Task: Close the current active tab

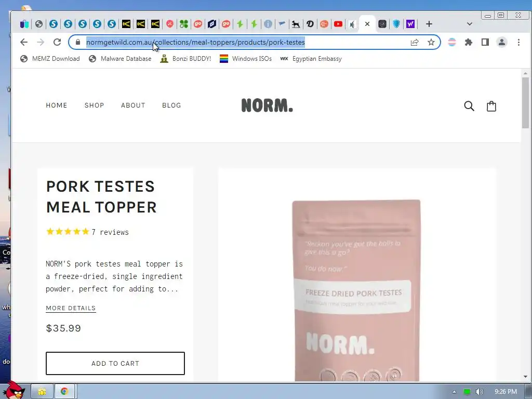Action: [x=367, y=24]
